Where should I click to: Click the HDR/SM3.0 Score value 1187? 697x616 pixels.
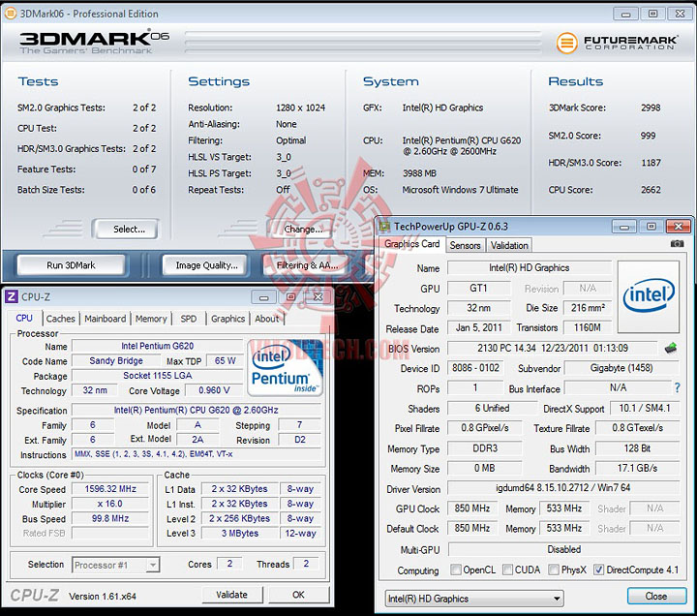coord(651,163)
